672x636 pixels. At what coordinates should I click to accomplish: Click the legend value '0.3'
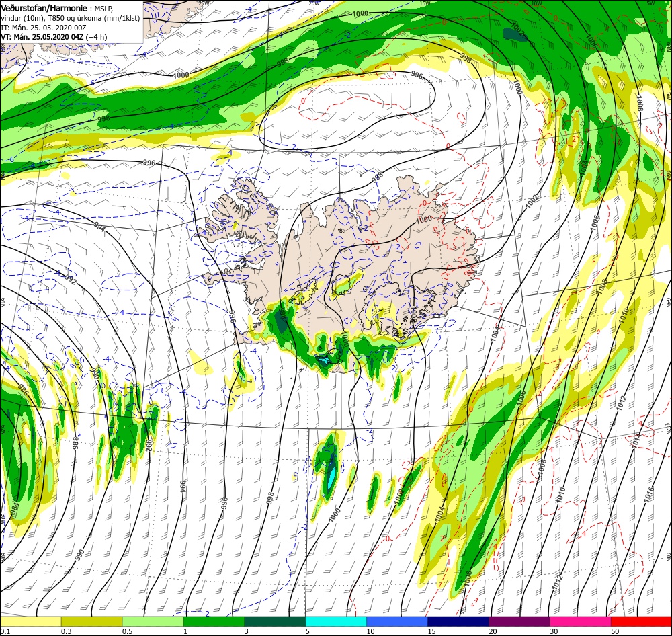67,631
